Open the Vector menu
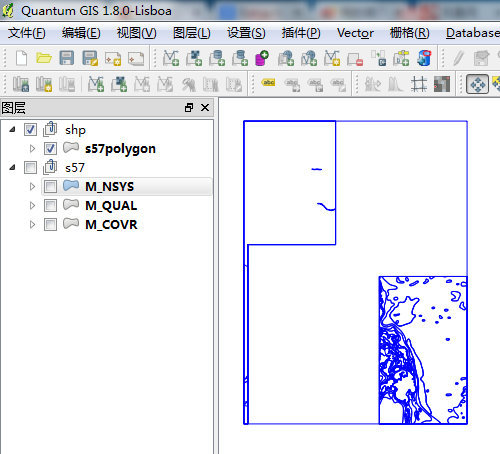The height and width of the screenshot is (454, 500). [355, 33]
